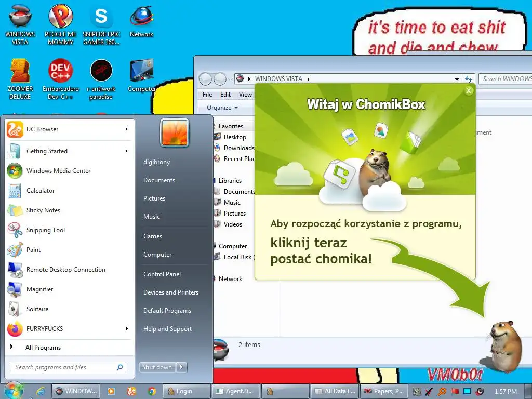Close the ChomikBox welcome popup
The image size is (532, 399).
(x=469, y=90)
